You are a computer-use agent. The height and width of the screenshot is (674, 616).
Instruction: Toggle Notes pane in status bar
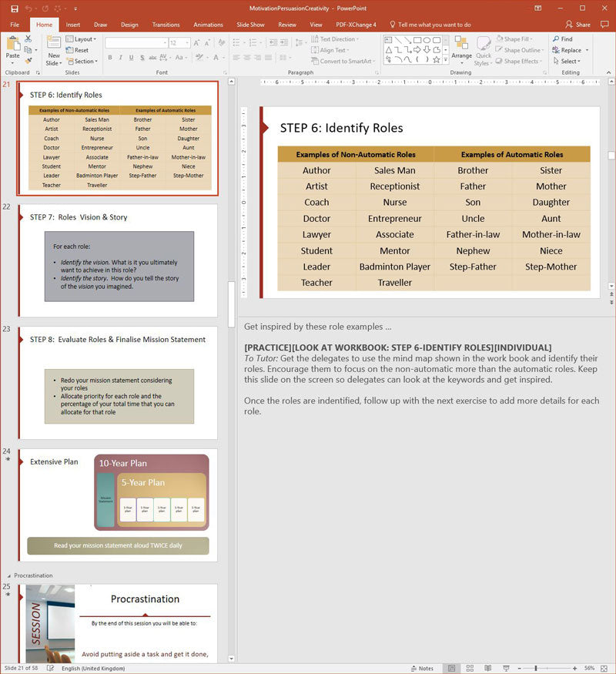422,669
